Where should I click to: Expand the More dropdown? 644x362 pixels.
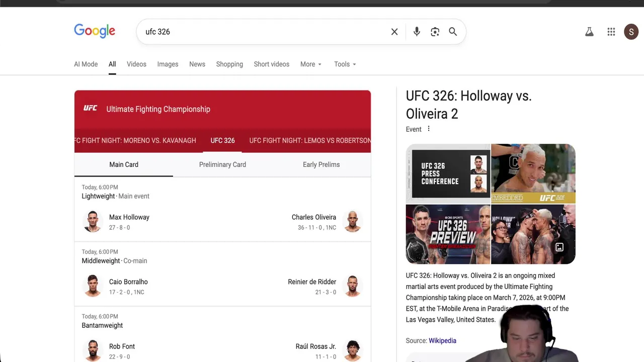coord(311,64)
